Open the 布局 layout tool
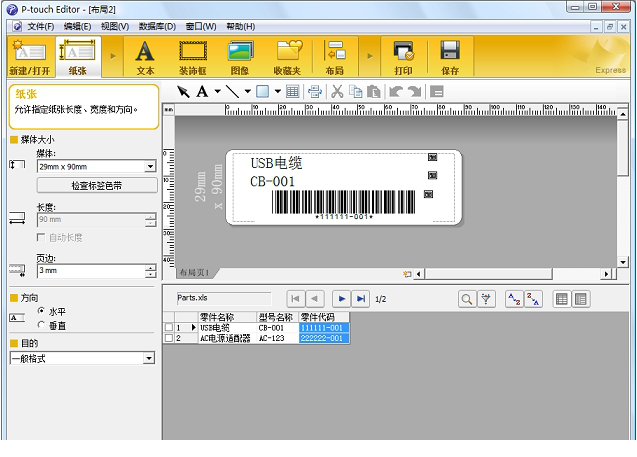Image resolution: width=637 pixels, height=457 pixels. (335, 58)
